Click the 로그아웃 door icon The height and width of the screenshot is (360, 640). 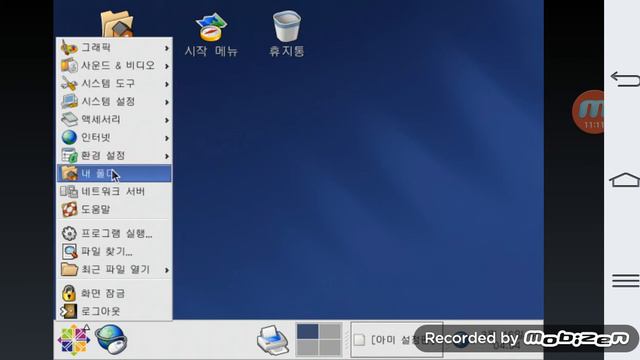[x=69, y=311]
